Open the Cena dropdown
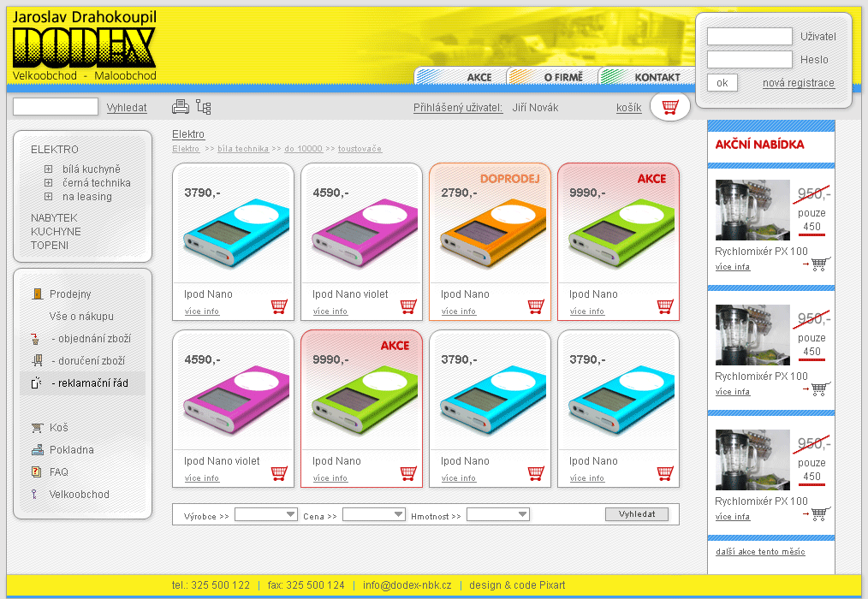The height and width of the screenshot is (599, 868). (x=374, y=515)
